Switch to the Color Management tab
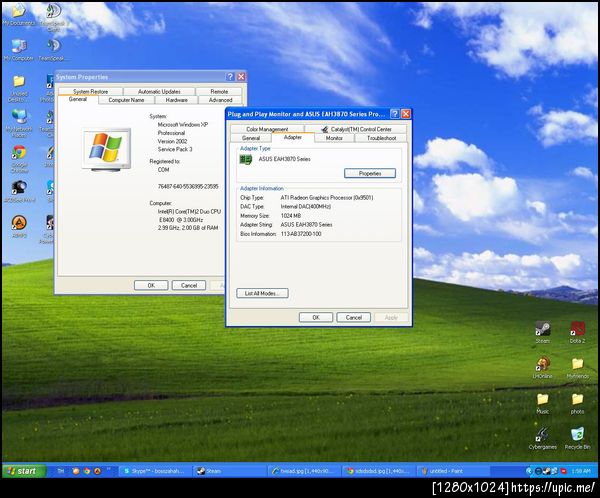The width and height of the screenshot is (600, 498). (267, 129)
